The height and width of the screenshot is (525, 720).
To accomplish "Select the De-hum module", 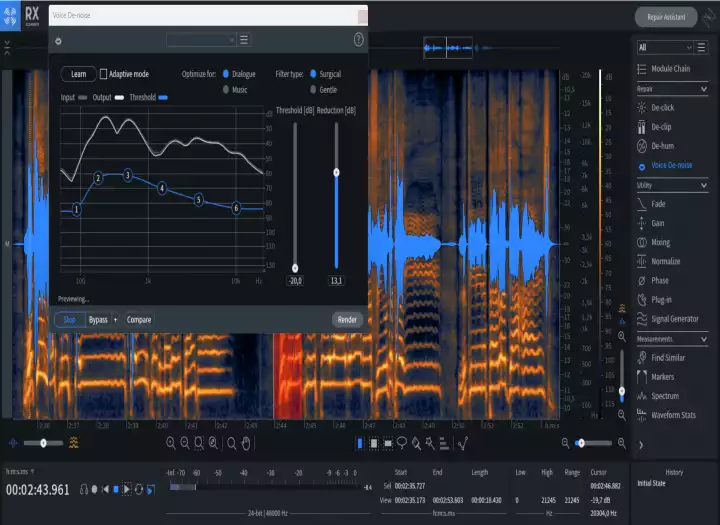I will (x=664, y=146).
